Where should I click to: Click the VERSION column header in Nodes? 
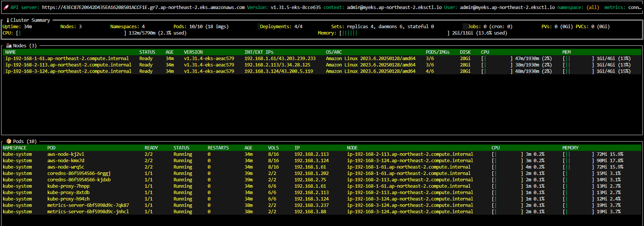[x=193, y=52]
